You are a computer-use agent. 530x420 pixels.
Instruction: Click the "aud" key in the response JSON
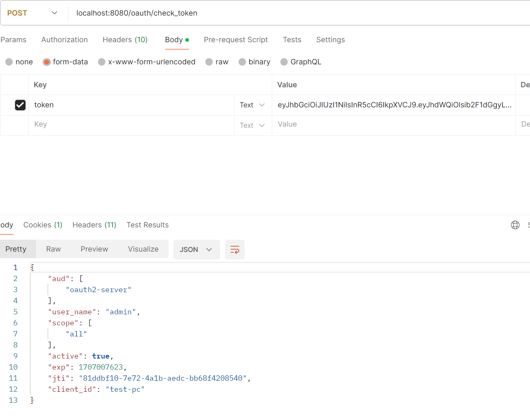[x=59, y=279]
